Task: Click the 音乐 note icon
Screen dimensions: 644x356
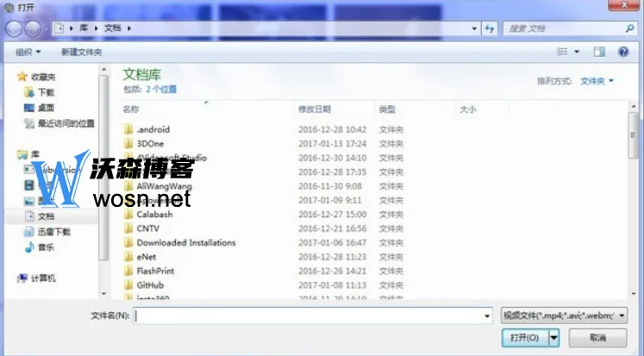Action: (x=28, y=247)
